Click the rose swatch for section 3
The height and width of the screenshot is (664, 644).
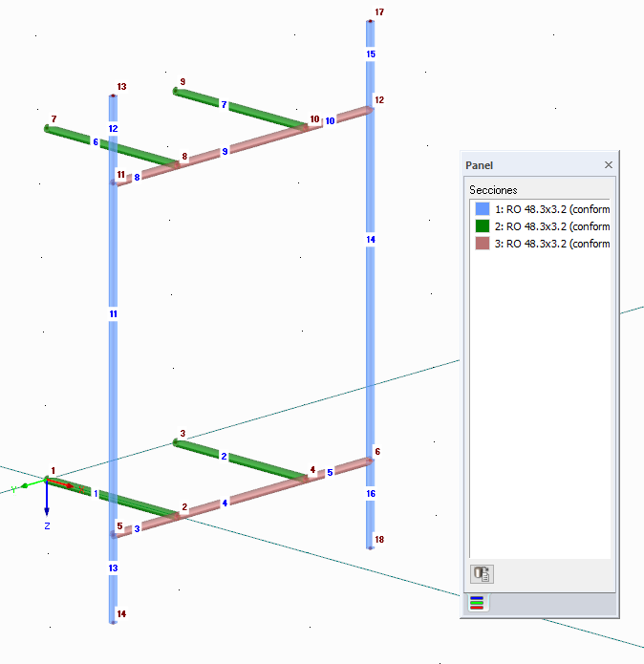pyautogui.click(x=483, y=244)
